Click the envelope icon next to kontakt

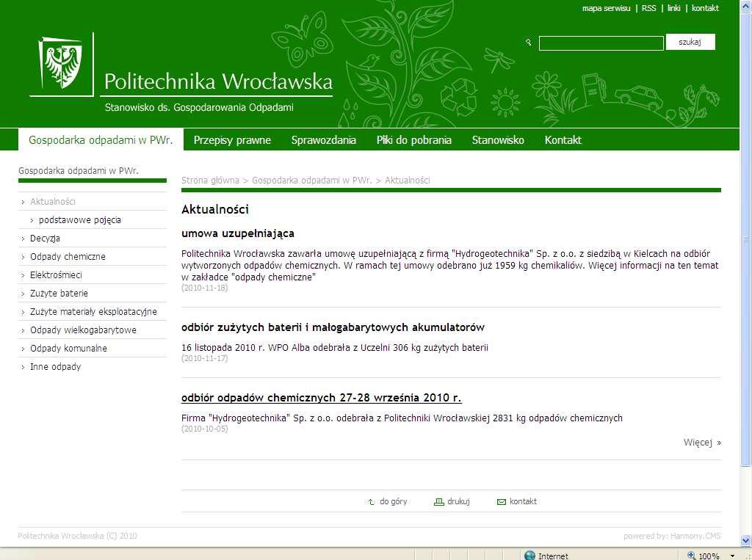501,502
